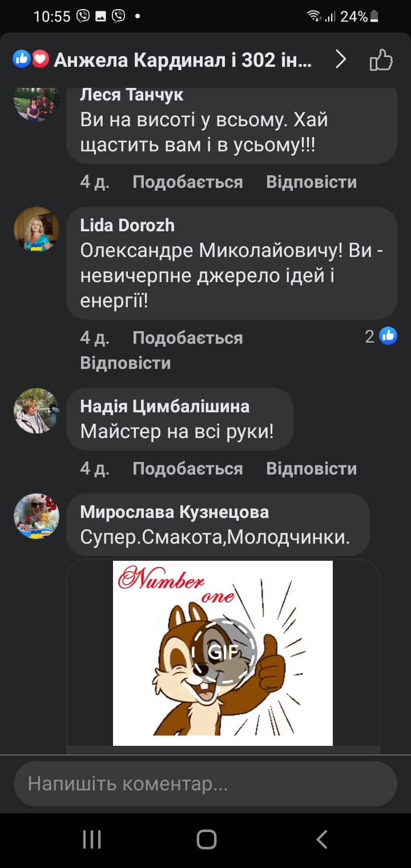Tap the Android recent apps icon
The height and width of the screenshot is (868, 411).
[x=92, y=839]
